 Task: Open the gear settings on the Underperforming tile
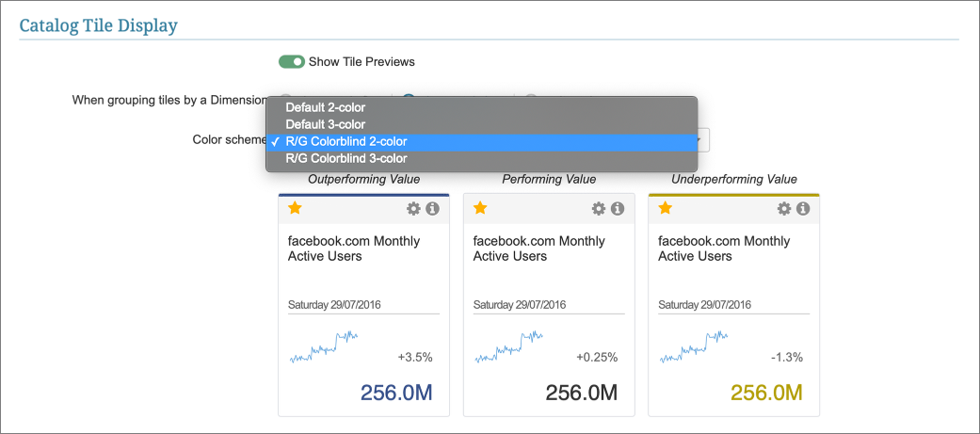(784, 209)
